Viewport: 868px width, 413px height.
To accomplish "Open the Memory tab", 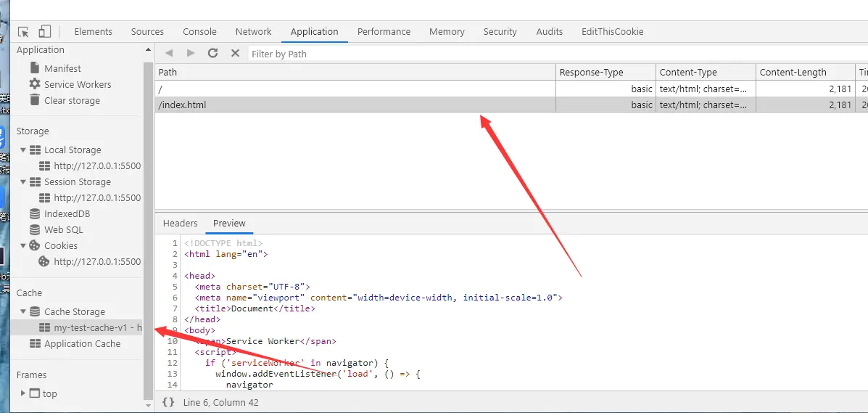I will (447, 32).
